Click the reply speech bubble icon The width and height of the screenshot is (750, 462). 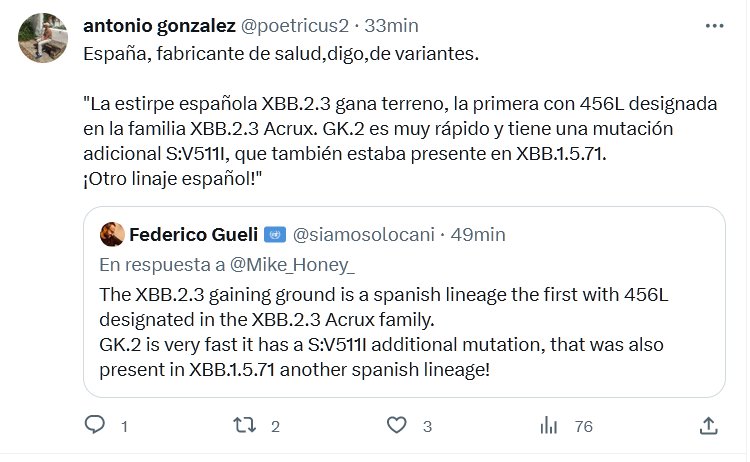94,426
